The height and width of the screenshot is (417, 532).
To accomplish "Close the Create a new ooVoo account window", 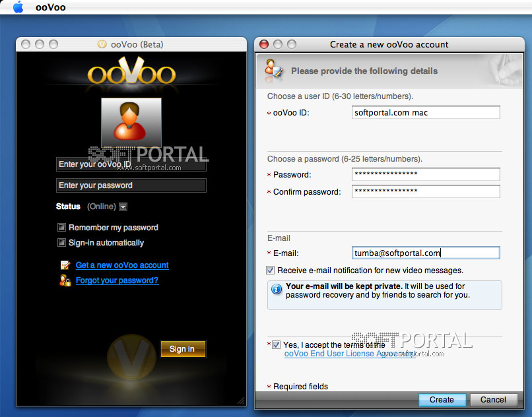I will (264, 44).
